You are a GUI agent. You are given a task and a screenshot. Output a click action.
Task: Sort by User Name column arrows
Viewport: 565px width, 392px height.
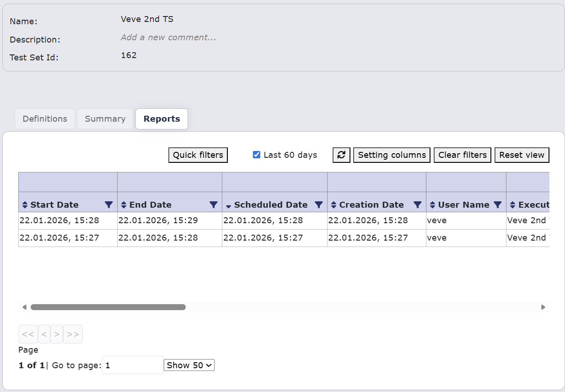(x=433, y=205)
